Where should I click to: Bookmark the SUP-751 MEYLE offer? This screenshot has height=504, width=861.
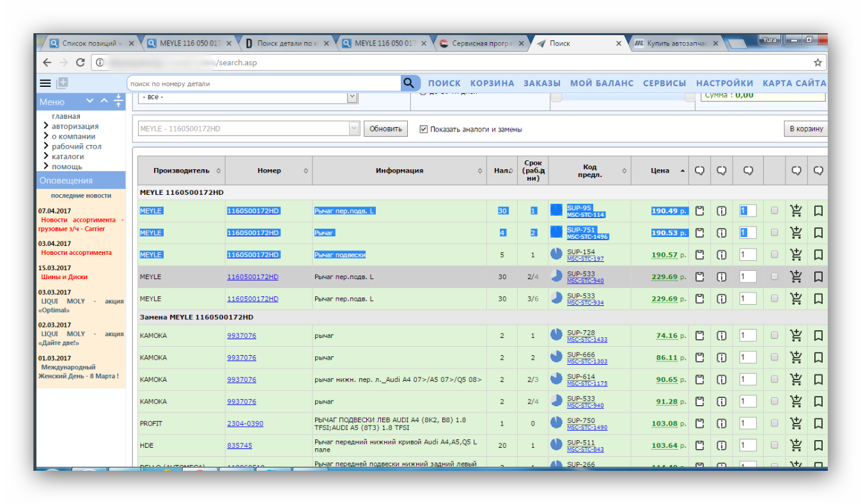point(818,233)
